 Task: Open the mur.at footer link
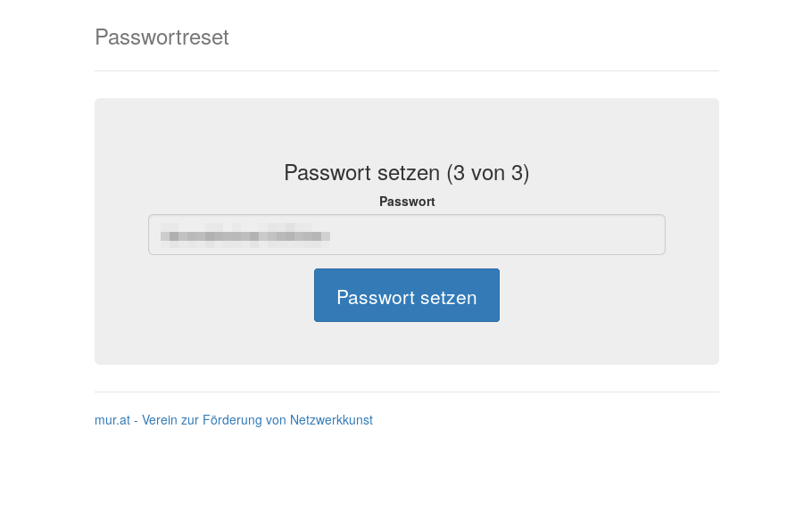point(233,420)
